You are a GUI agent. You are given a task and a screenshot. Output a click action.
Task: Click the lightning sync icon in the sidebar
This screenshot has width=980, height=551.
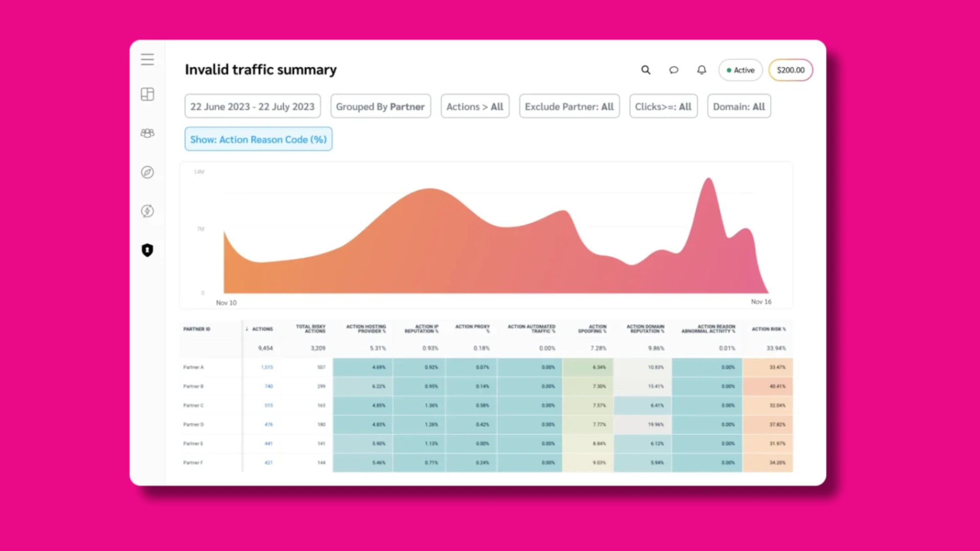click(147, 211)
